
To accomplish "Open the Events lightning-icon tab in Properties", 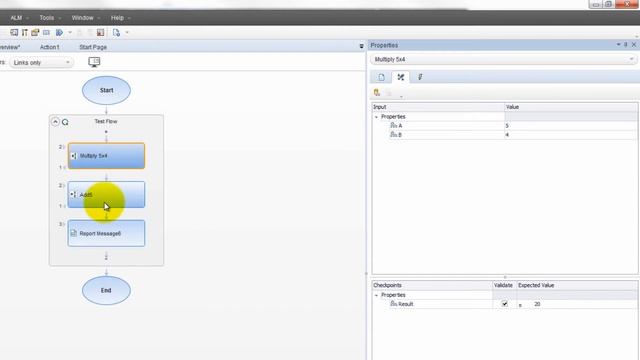I will click(420, 77).
